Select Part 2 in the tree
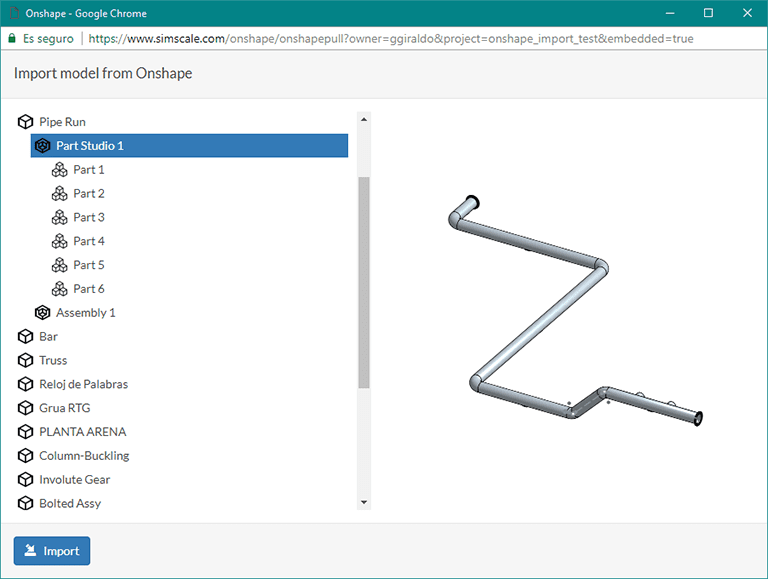Viewport: 768px width, 579px height. (89, 193)
